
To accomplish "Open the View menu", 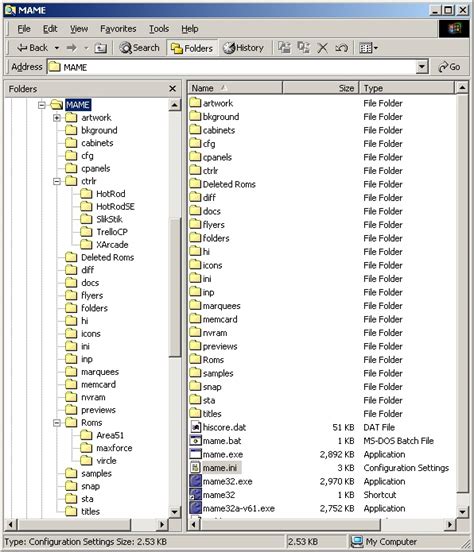I will [x=79, y=29].
